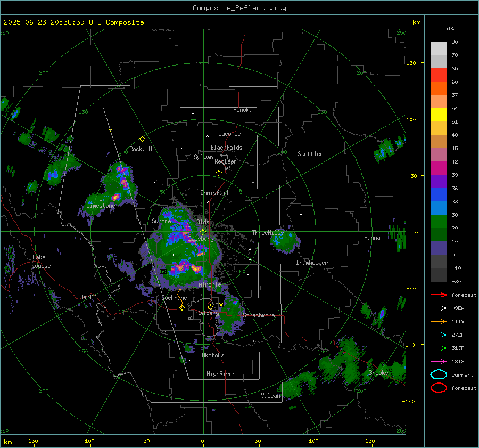
Task: Click the '09EA' legend label
Action: [x=458, y=308]
